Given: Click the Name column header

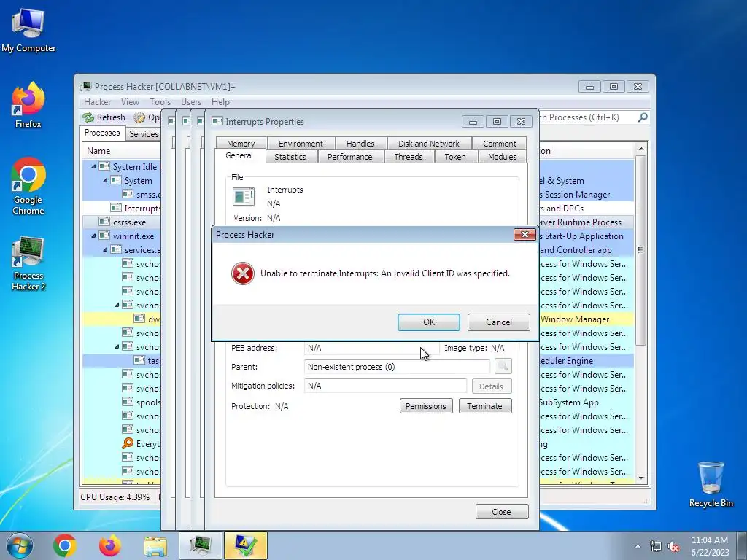Looking at the screenshot, I should 98,150.
